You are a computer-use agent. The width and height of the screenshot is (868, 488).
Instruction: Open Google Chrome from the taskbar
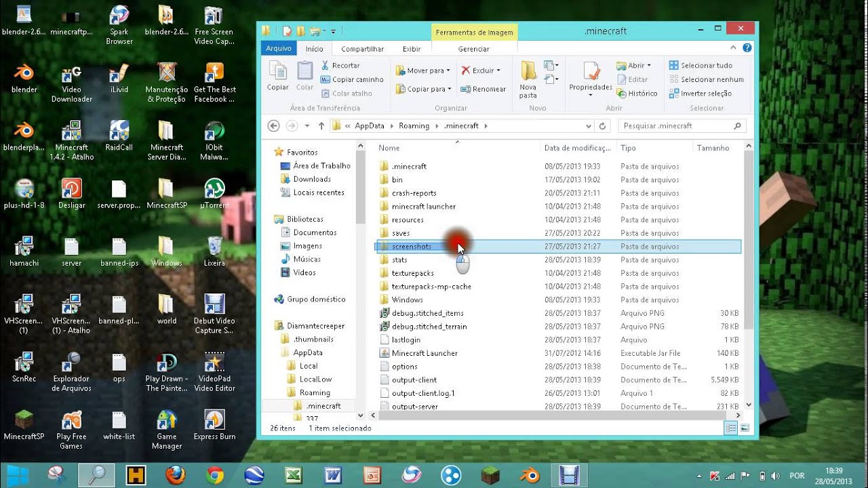pyautogui.click(x=215, y=476)
